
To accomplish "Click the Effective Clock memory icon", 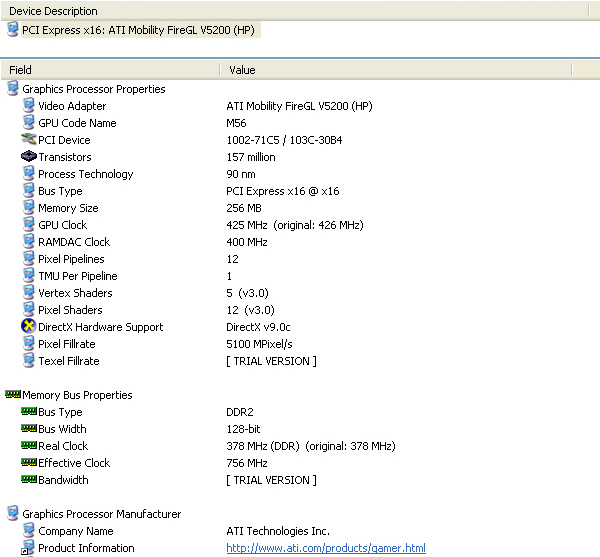I will click(29, 462).
